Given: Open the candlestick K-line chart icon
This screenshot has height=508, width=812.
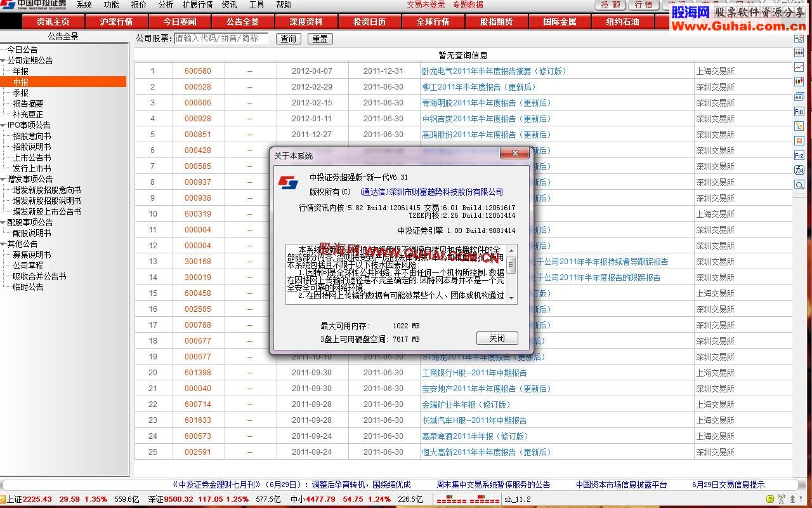Looking at the screenshot, I should pos(799,82).
